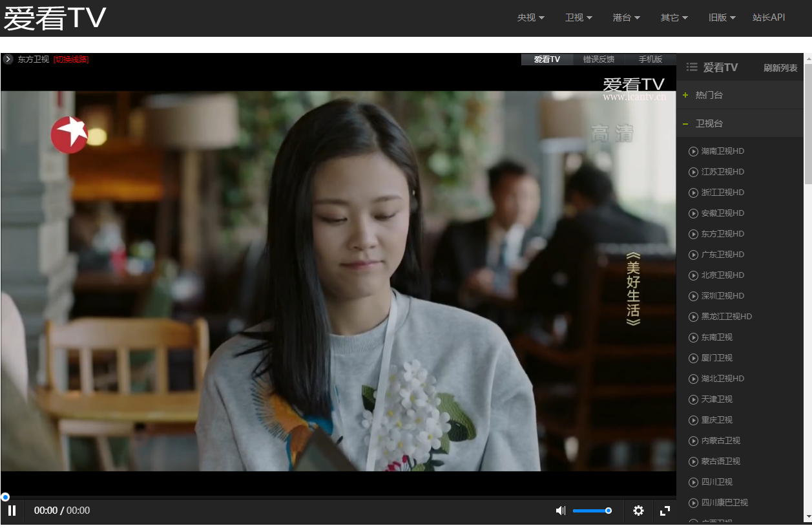Viewport: 812px width, 528px height.
Task: Click play icon next to 江苏卫视HD
Action: [x=693, y=172]
